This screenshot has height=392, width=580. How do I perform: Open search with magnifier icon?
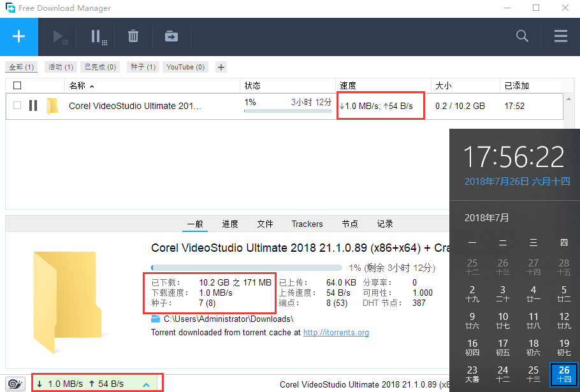pyautogui.click(x=522, y=36)
